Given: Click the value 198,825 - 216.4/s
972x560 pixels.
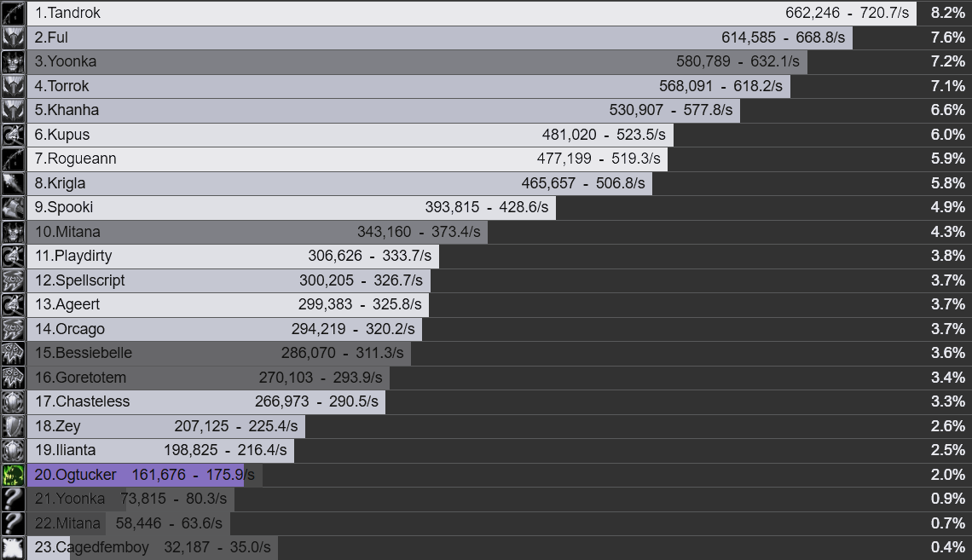Looking at the screenshot, I should coord(226,451).
